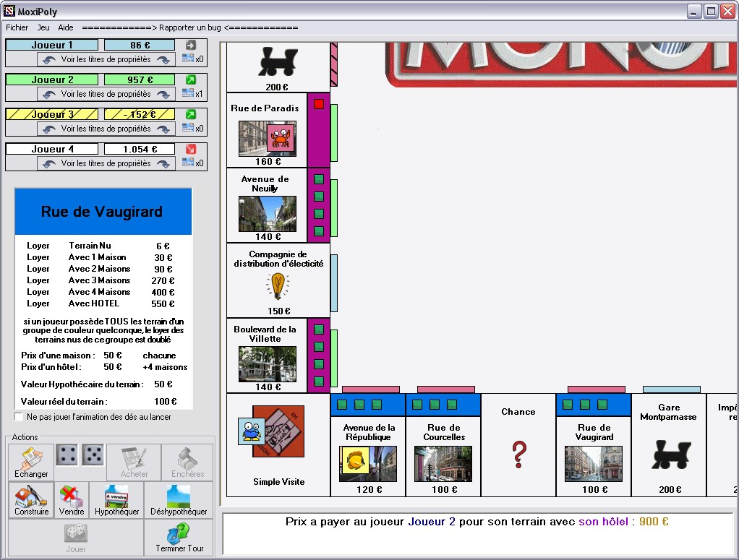This screenshot has height=560, width=739.
Task: Open the Jeu menu
Action: [43, 27]
